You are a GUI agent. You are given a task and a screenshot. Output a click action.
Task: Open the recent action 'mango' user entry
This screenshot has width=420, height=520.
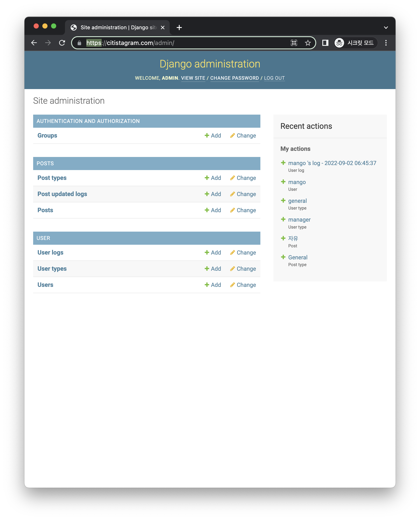(x=297, y=182)
